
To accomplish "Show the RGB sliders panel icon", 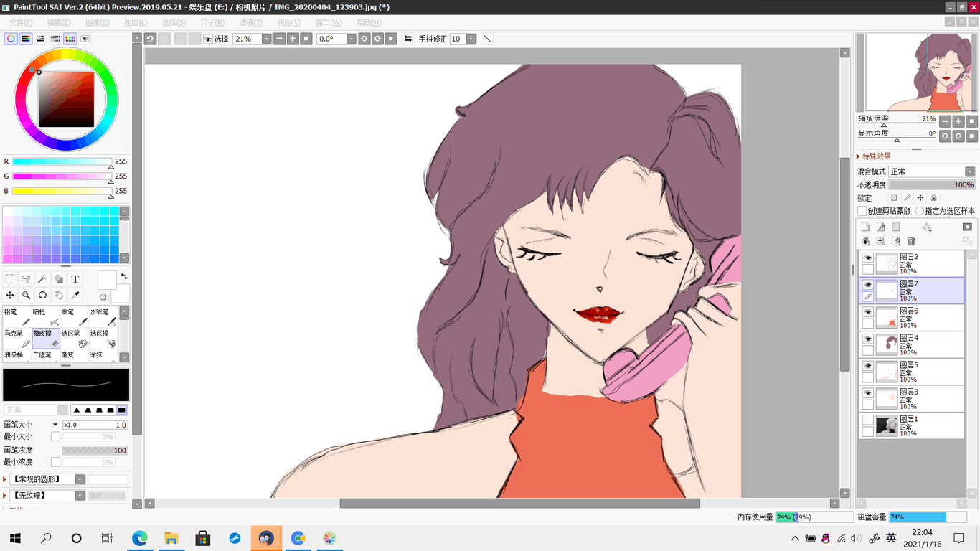I will pyautogui.click(x=26, y=39).
